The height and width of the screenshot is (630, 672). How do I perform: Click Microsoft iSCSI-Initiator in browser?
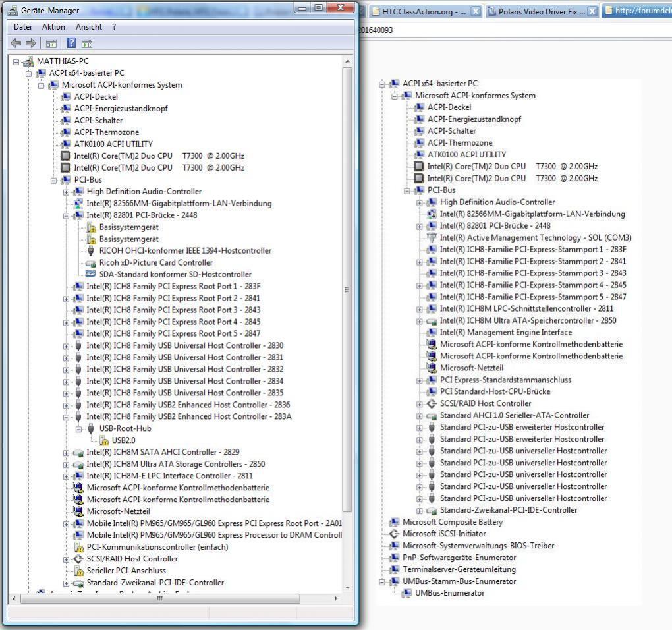click(x=444, y=534)
